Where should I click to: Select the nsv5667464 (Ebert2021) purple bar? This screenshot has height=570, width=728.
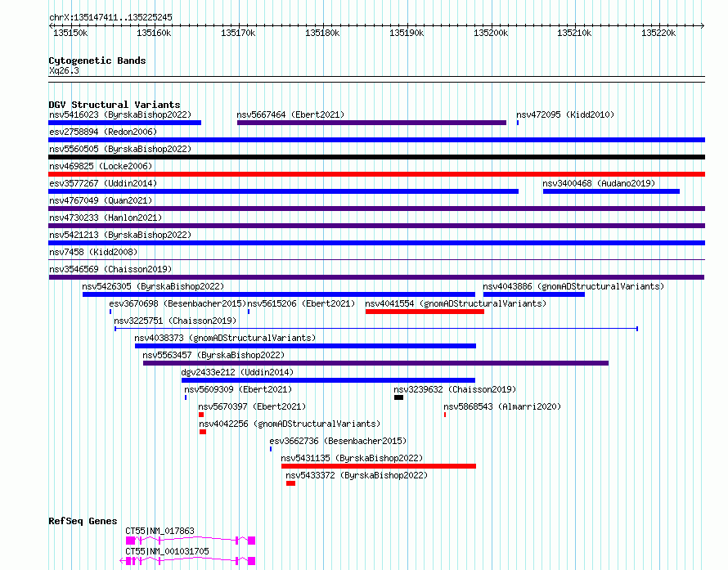[x=371, y=123]
